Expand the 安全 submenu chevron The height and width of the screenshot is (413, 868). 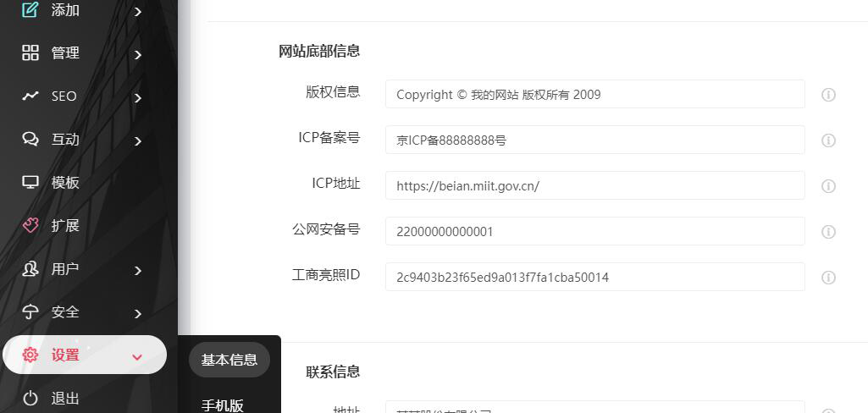pyautogui.click(x=138, y=313)
